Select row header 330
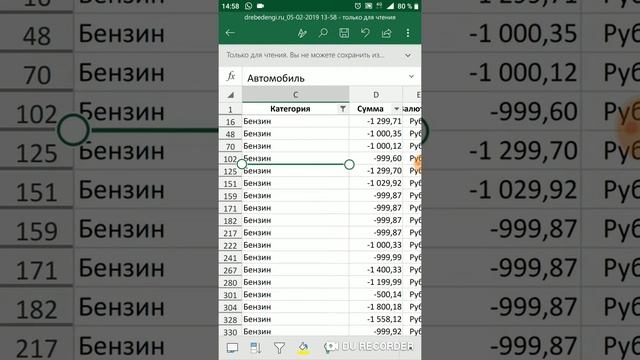The image size is (640, 360). tap(230, 332)
